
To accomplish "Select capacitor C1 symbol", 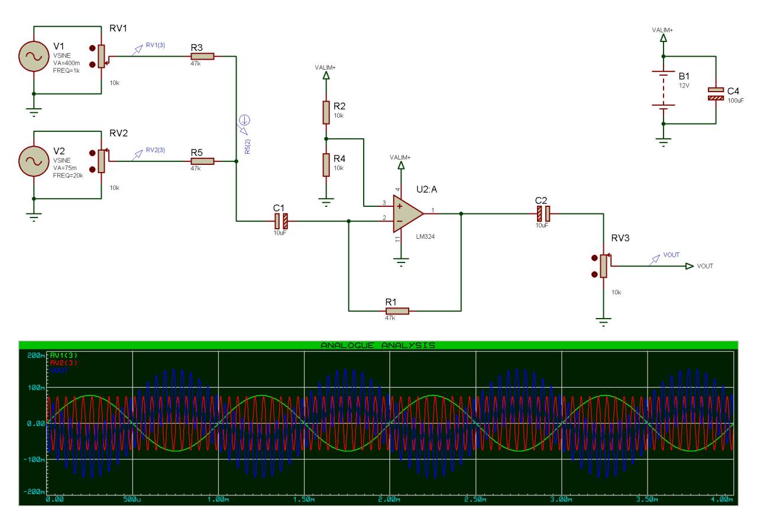I will (281, 222).
